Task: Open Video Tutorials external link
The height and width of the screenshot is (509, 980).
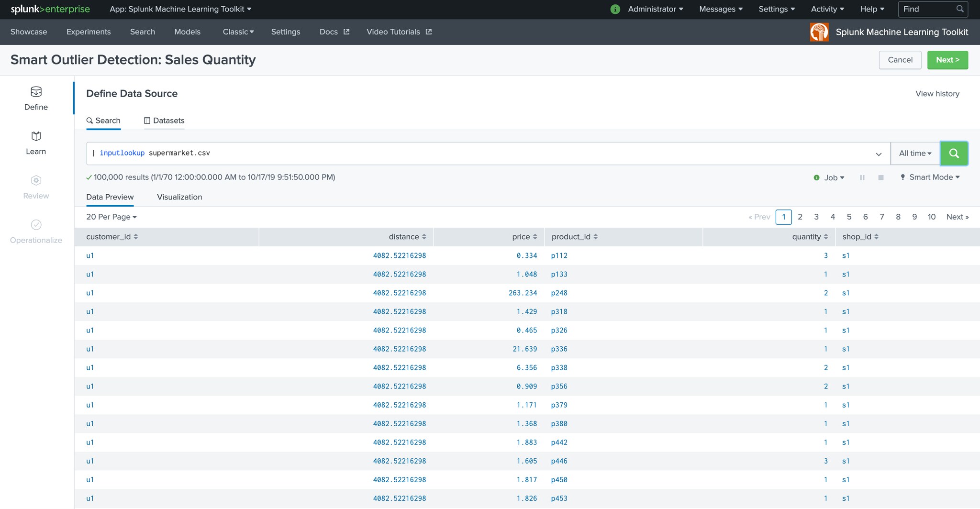Action: pyautogui.click(x=399, y=32)
